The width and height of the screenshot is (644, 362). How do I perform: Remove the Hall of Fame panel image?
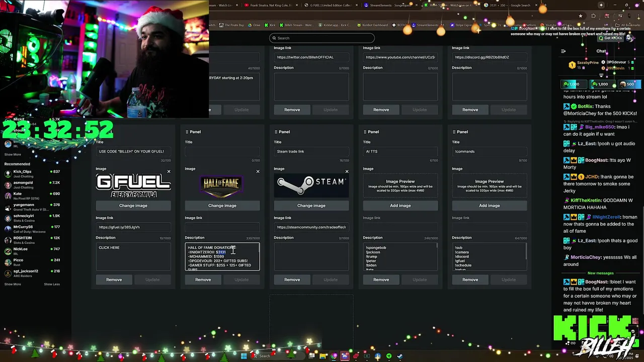click(x=258, y=171)
